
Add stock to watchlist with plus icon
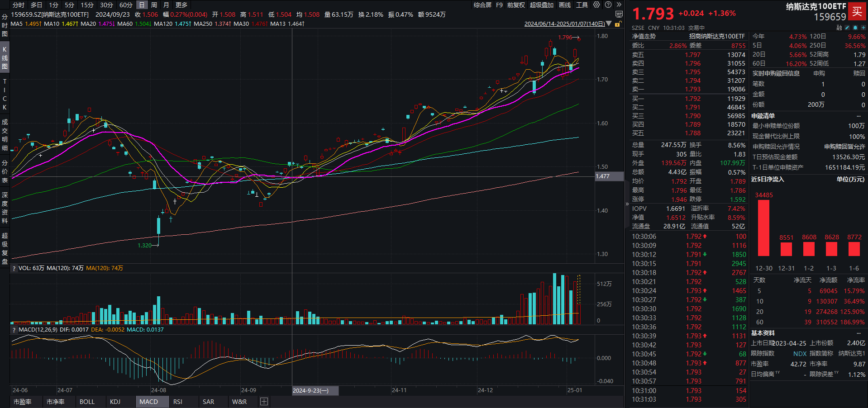[863, 28]
